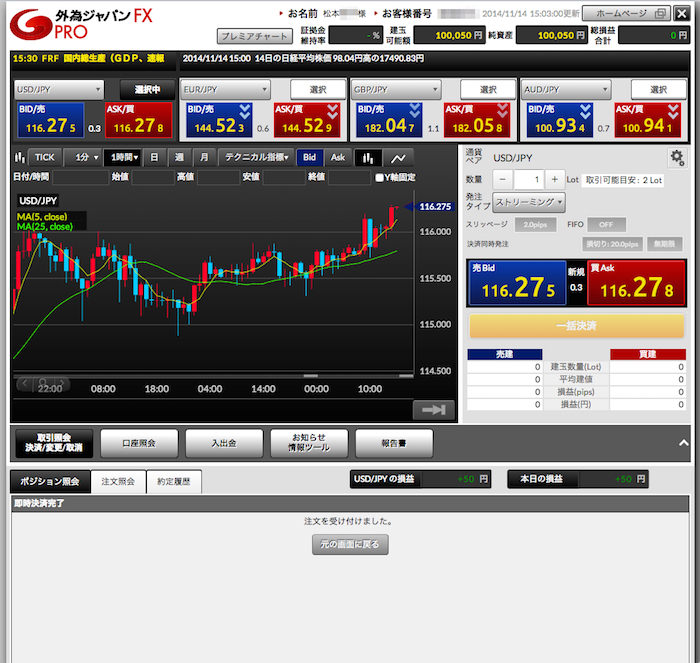Open the 報告書 reports section
700x663 pixels.
pyautogui.click(x=394, y=443)
